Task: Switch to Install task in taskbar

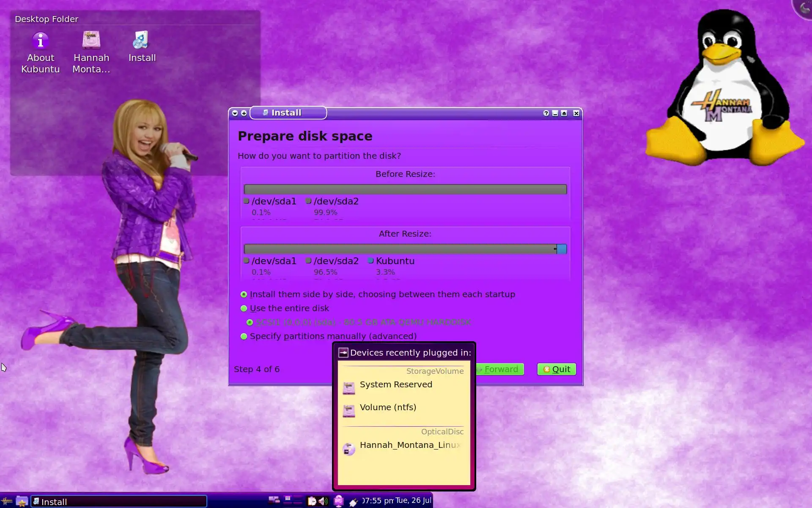Action: click(119, 502)
